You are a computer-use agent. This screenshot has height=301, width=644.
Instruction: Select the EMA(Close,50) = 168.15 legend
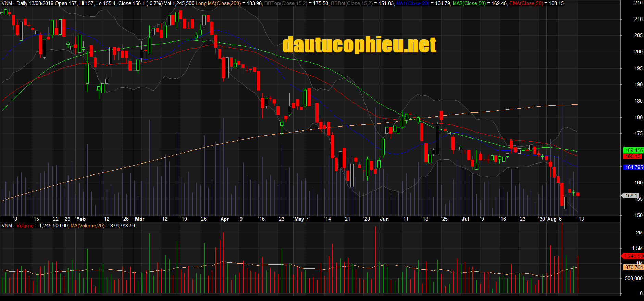point(536,3)
